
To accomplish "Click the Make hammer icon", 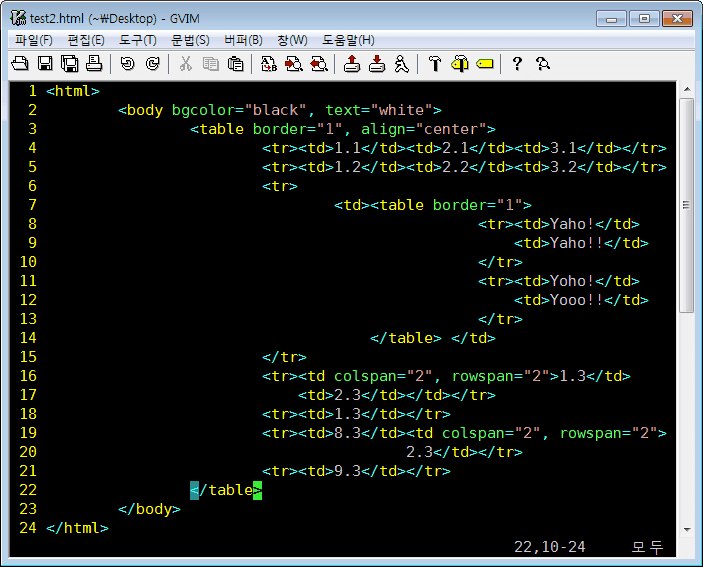I will (434, 64).
